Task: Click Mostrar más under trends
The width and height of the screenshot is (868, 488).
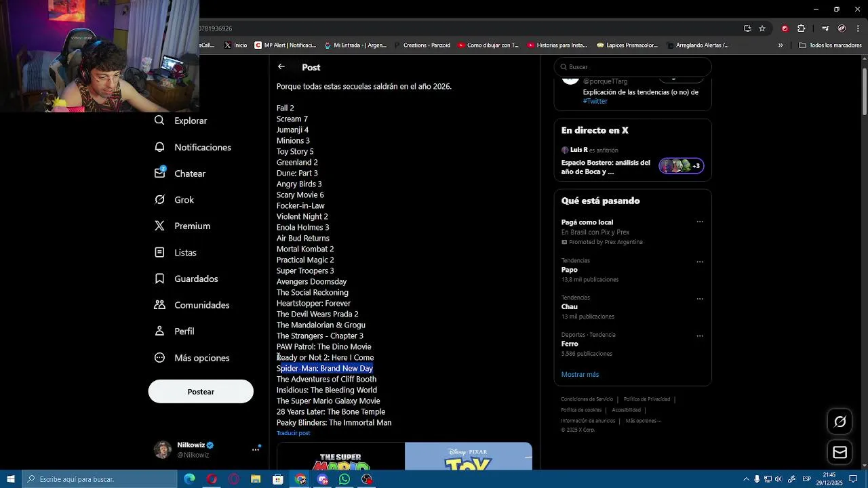Action: (580, 374)
